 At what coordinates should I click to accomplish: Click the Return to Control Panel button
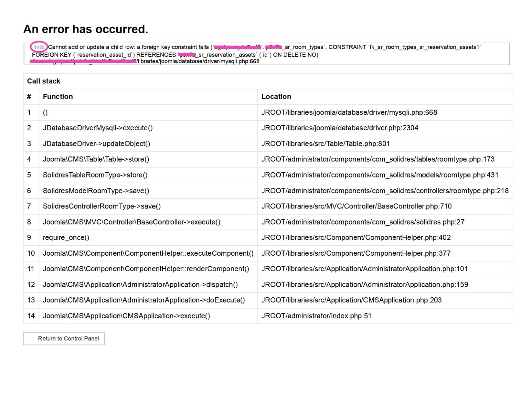(x=64, y=339)
